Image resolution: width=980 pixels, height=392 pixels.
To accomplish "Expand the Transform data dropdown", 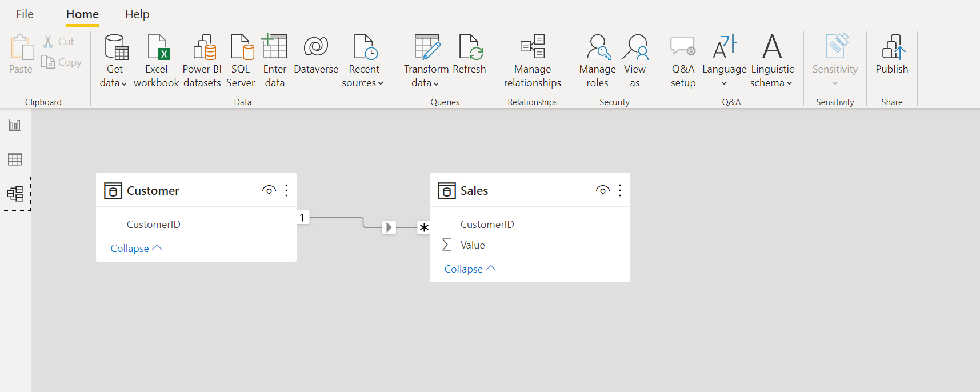I will pos(426,83).
